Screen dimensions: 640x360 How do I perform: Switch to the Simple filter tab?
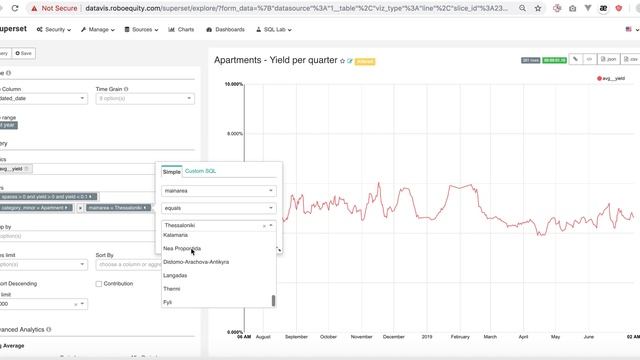171,171
